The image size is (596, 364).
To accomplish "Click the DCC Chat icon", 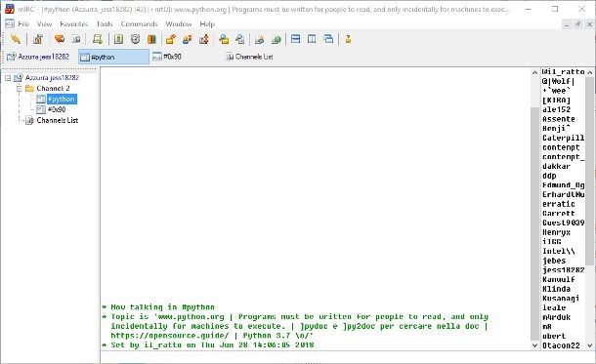I will pos(188,39).
